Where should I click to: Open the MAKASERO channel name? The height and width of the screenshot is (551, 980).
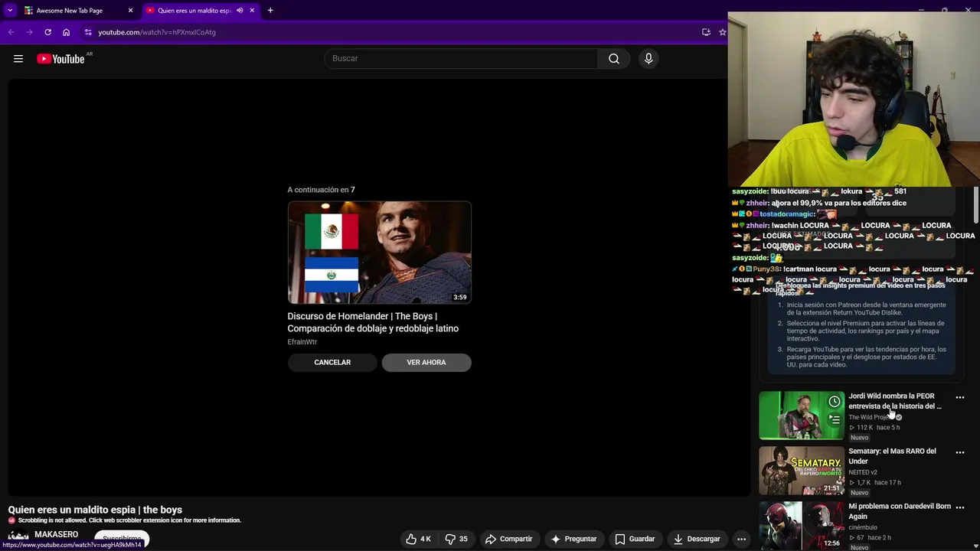click(x=57, y=534)
